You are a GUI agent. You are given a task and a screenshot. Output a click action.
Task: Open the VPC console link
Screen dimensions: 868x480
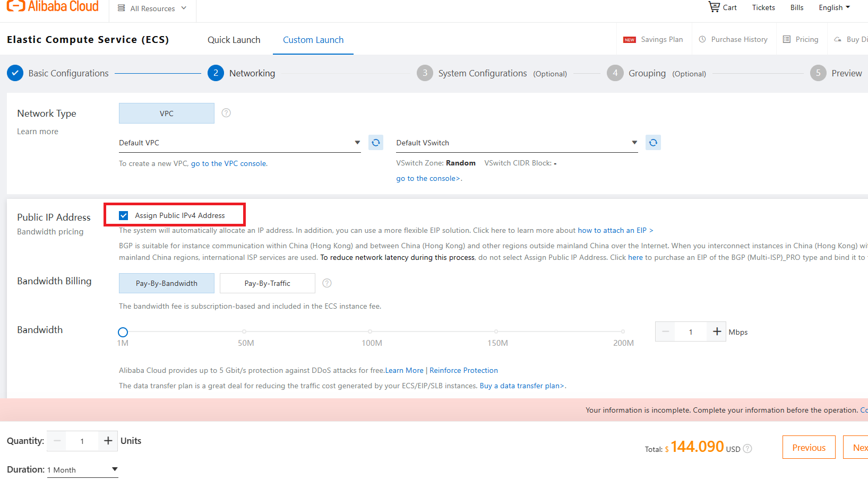point(229,163)
